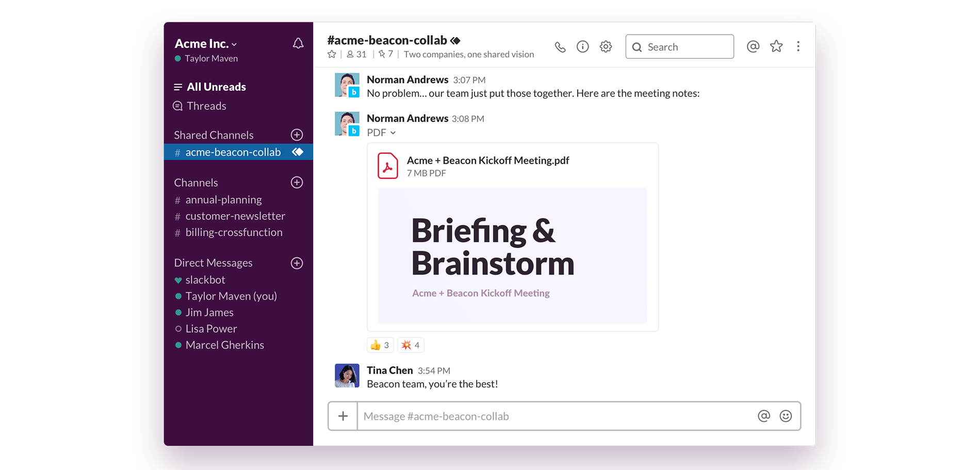The width and height of the screenshot is (980, 470).
Task: Click the shared-channel diamond icon next to channel title
Action: coord(455,40)
